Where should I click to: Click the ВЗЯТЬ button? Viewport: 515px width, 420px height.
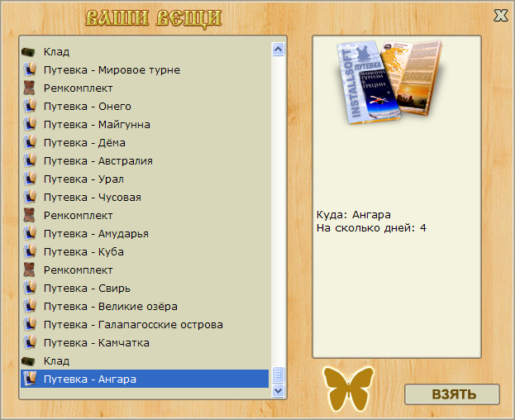[x=452, y=394]
